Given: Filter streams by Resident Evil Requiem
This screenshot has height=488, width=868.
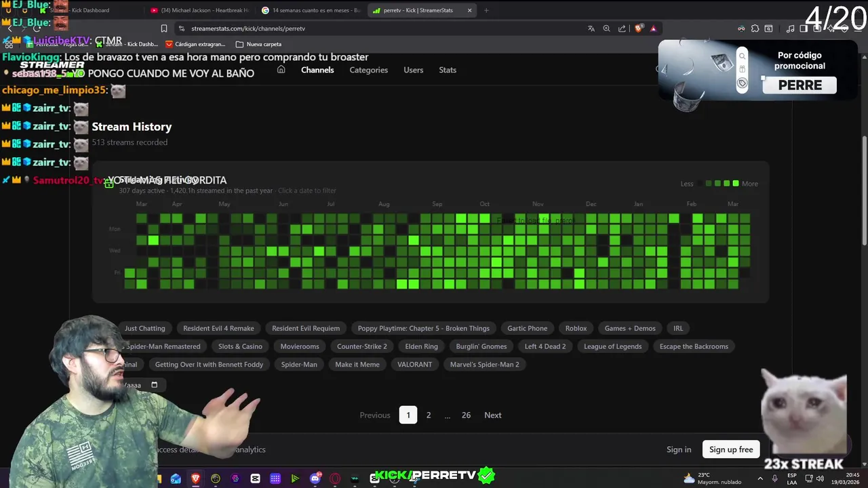Looking at the screenshot, I should coord(306,328).
